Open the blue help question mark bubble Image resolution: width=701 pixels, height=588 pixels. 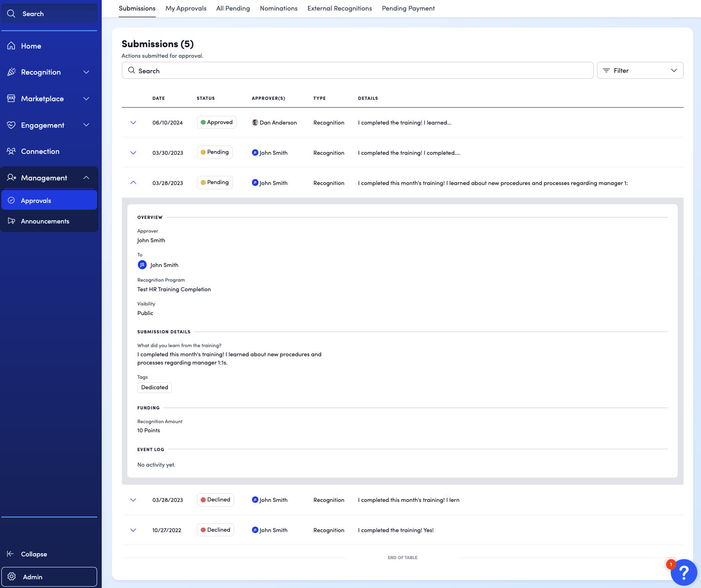tap(684, 572)
